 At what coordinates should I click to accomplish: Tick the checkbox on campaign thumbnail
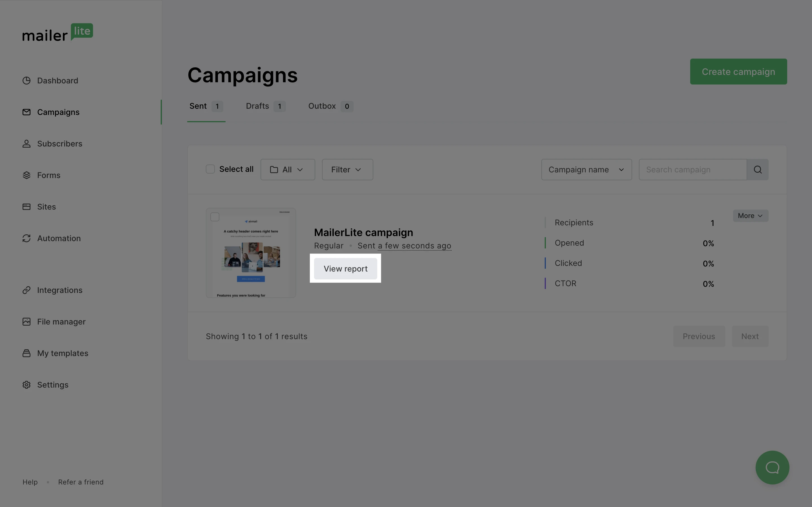tap(215, 217)
